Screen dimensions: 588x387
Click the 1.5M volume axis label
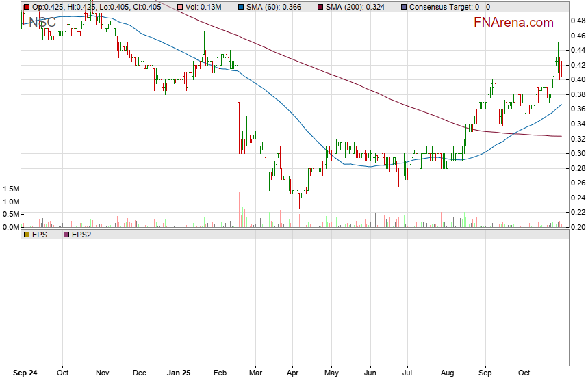pyautogui.click(x=10, y=189)
